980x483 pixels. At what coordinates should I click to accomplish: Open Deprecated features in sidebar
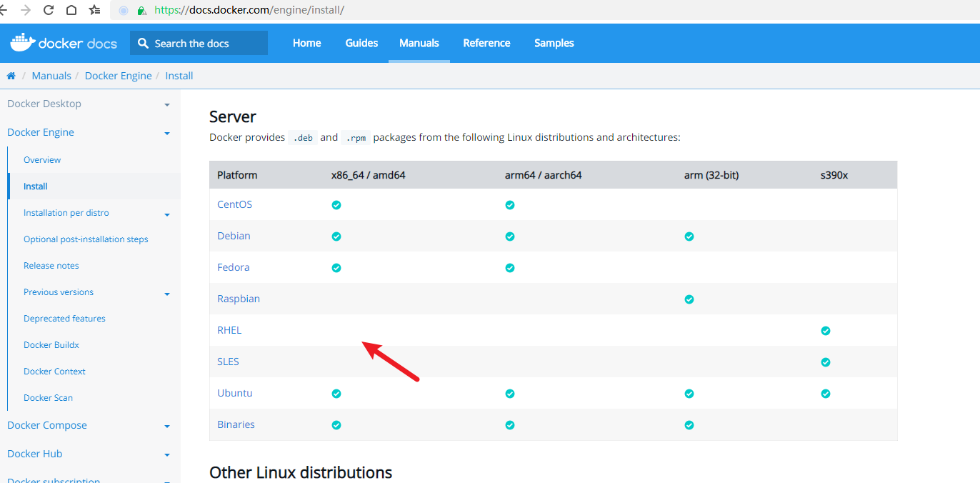64,319
